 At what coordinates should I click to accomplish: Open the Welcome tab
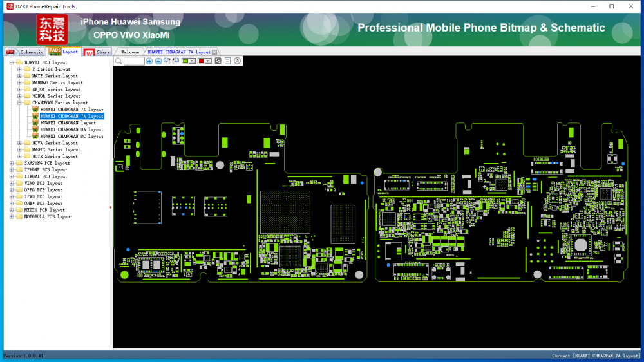pos(130,52)
